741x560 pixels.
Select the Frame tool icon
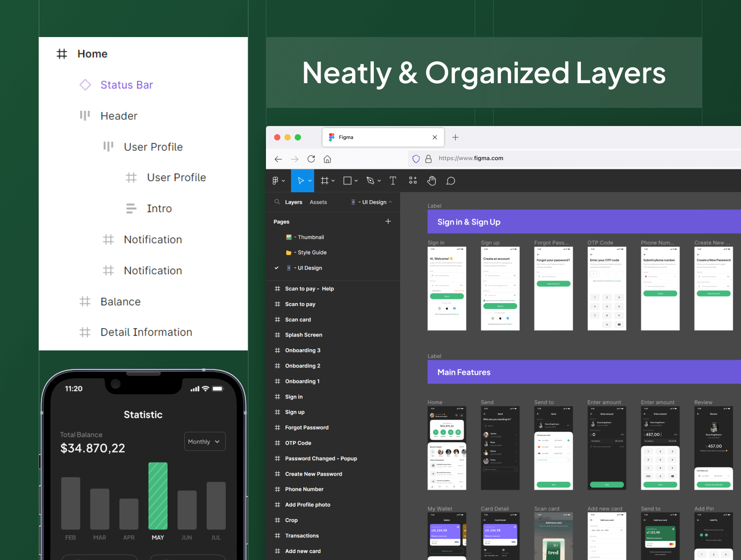click(x=325, y=181)
